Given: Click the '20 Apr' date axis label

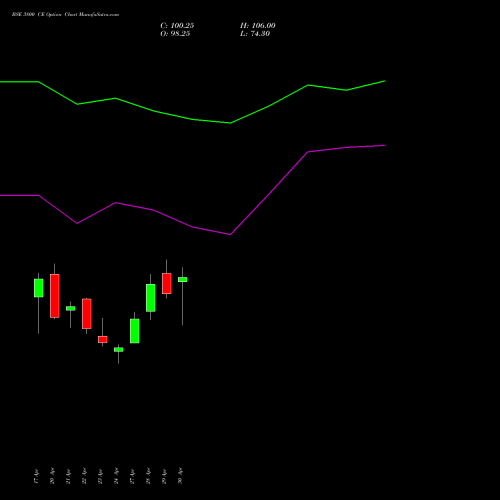Looking at the screenshot, I should (52, 476).
